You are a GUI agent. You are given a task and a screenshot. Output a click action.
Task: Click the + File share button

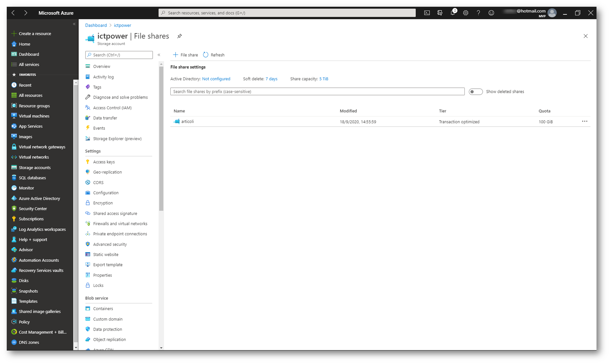coord(185,55)
